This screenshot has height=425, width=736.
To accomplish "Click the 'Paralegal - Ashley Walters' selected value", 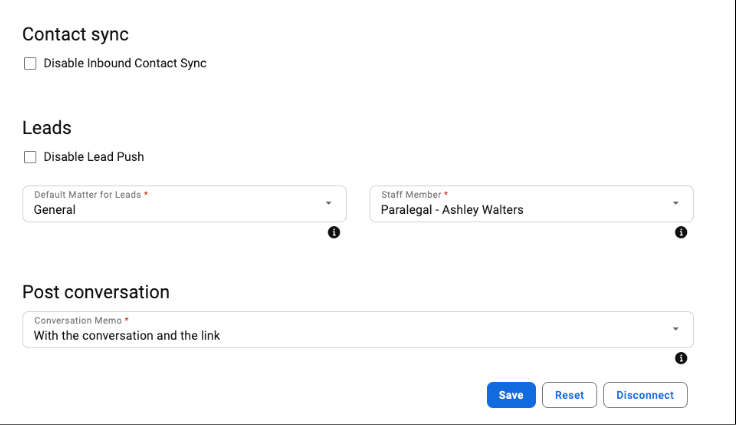I will click(x=452, y=210).
